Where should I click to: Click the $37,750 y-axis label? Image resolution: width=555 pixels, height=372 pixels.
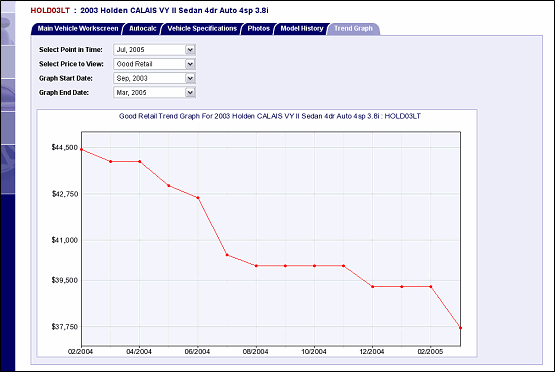pyautogui.click(x=65, y=327)
